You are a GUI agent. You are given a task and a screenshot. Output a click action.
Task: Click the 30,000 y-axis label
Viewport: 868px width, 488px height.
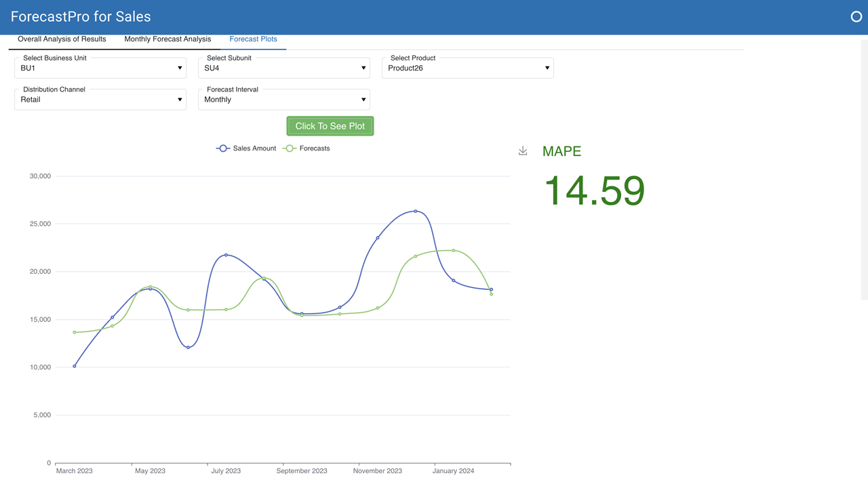(40, 176)
